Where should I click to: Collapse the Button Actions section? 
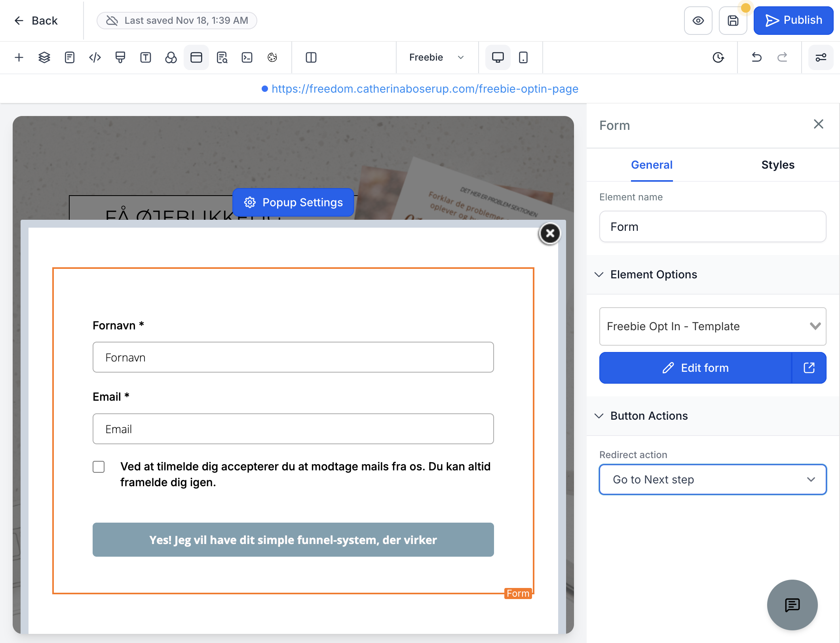point(713,416)
